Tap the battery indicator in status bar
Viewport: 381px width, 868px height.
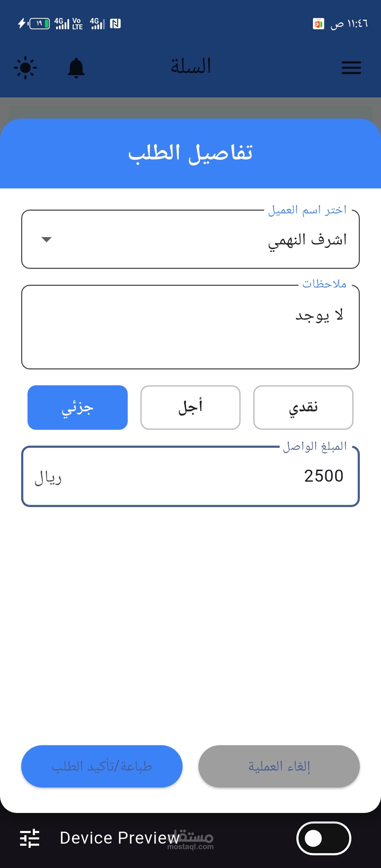(39, 24)
